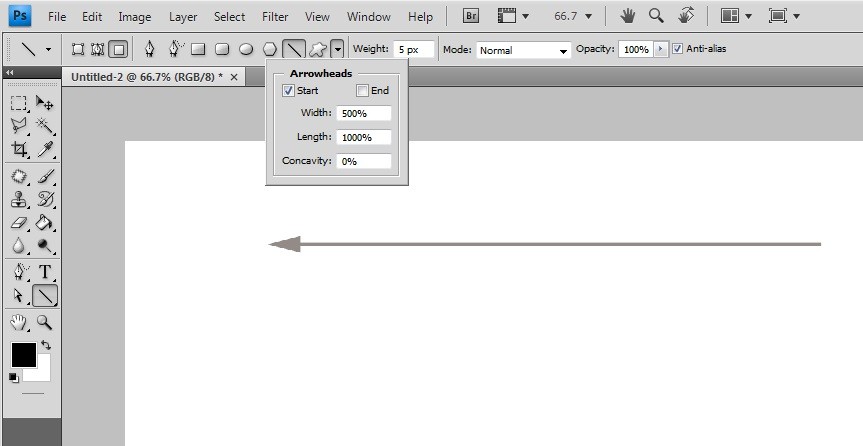863x446 pixels.
Task: Choose the Polygon shape tool
Action: [270, 50]
